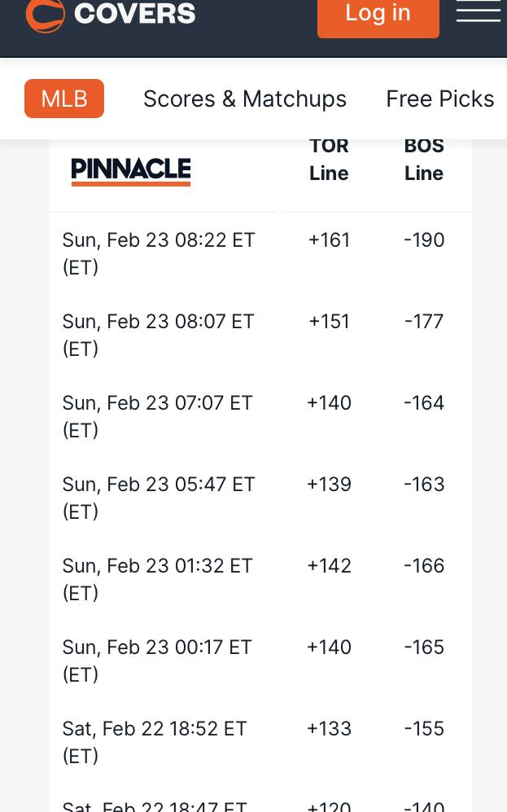Viewport: 507px width, 812px height.
Task: Open the hamburger menu icon
Action: click(478, 11)
